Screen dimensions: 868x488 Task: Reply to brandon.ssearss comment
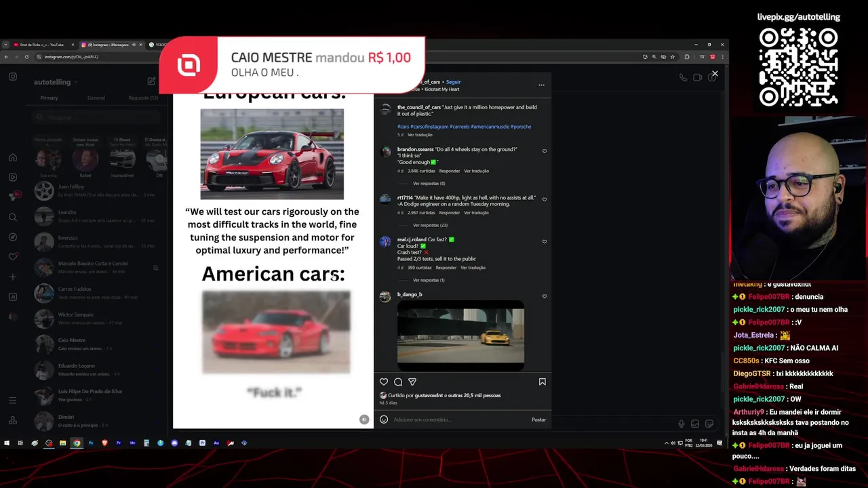tap(449, 171)
